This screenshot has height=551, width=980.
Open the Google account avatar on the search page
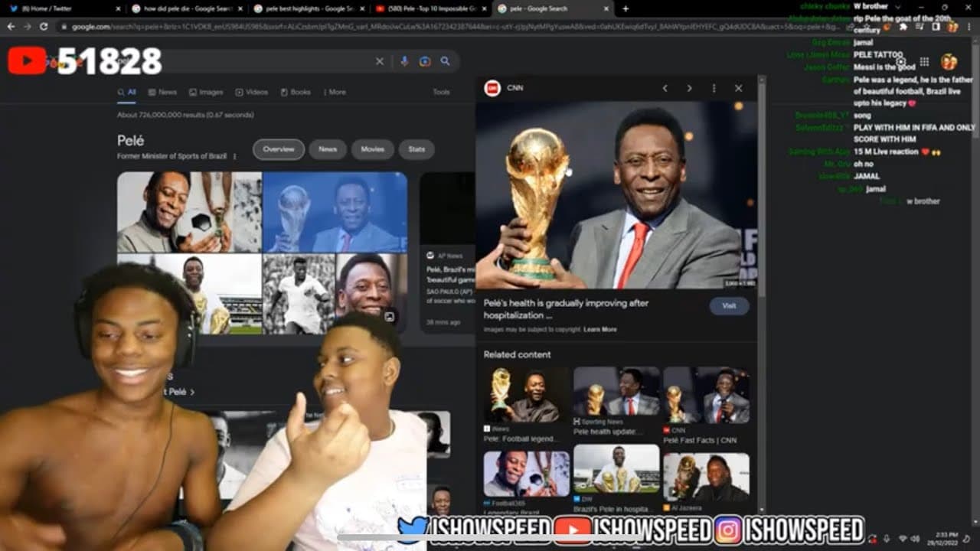point(949,61)
